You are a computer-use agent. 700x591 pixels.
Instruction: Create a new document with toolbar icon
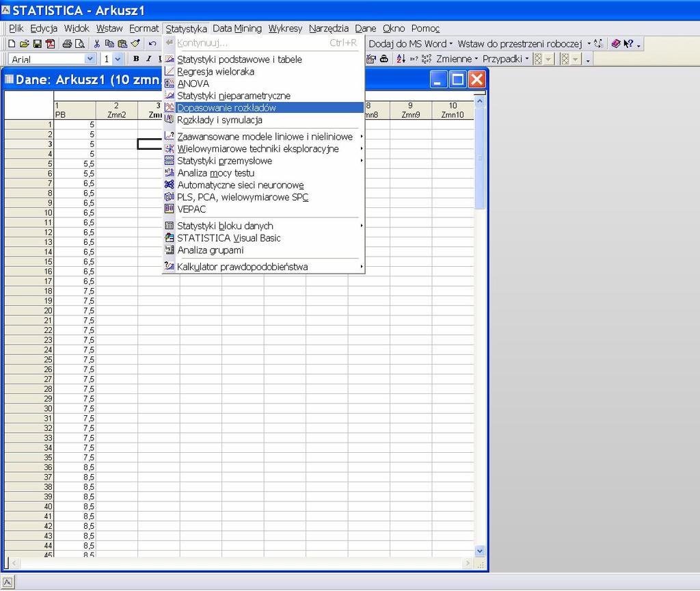pyautogui.click(x=12, y=44)
